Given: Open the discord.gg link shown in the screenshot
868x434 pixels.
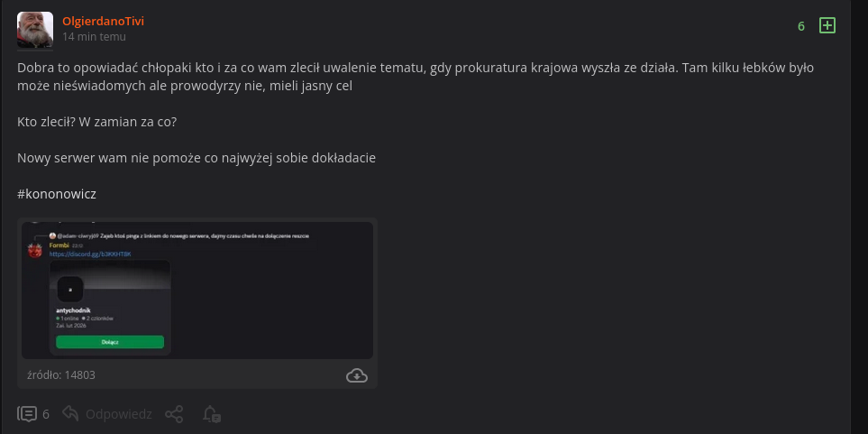Looking at the screenshot, I should 90,254.
